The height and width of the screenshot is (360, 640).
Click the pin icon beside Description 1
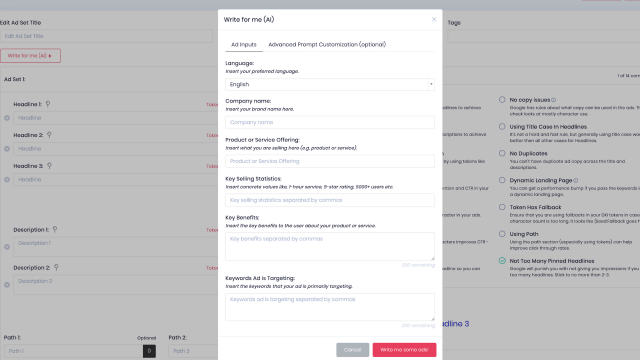click(55, 229)
